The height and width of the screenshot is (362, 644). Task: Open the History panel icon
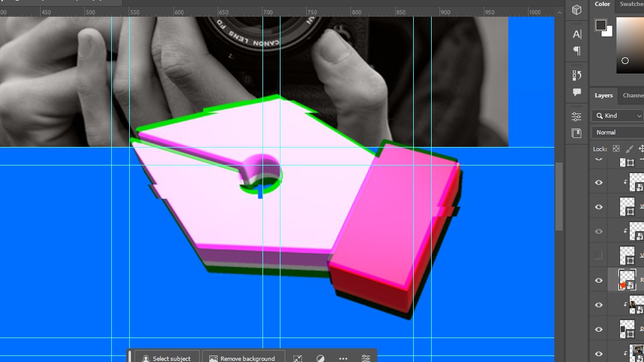(x=576, y=75)
